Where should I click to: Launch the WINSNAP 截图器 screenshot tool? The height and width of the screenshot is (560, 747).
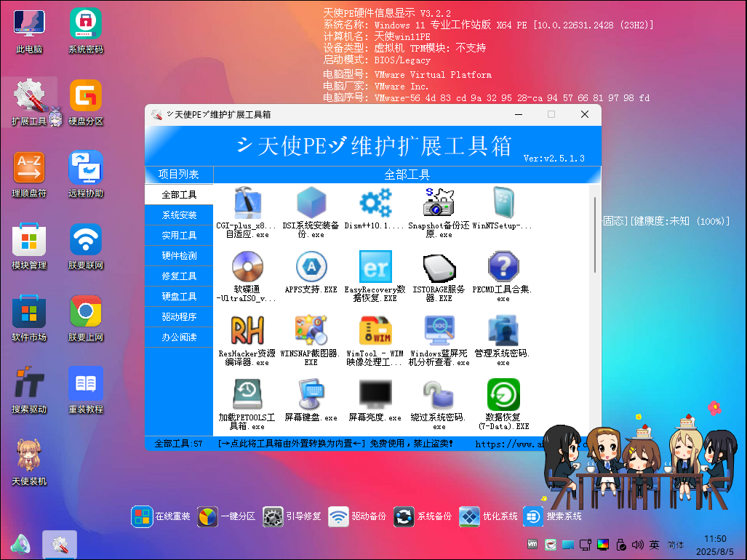coord(311,336)
